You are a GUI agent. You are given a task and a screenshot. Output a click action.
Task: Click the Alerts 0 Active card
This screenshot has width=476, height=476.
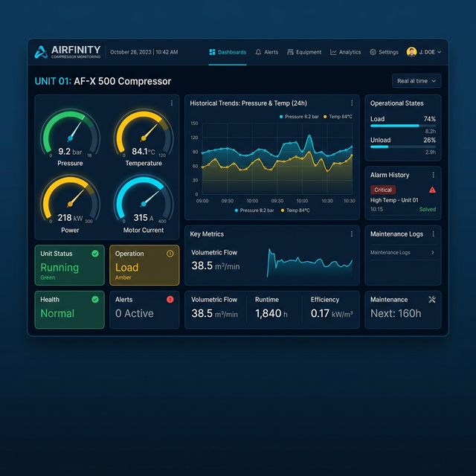(x=144, y=309)
